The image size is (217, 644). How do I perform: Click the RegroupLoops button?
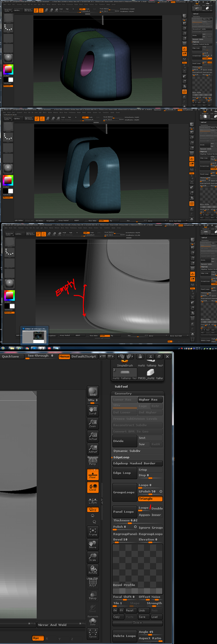[x=151, y=534]
